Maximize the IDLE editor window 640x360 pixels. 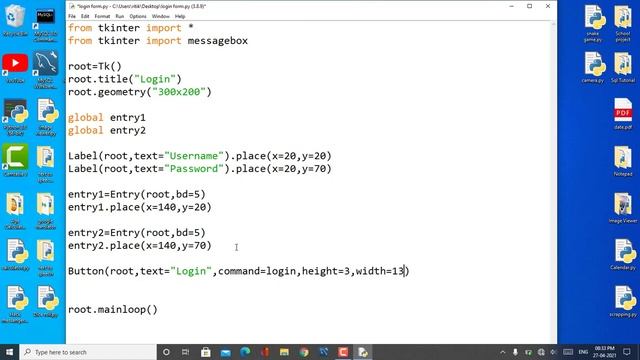529,6
